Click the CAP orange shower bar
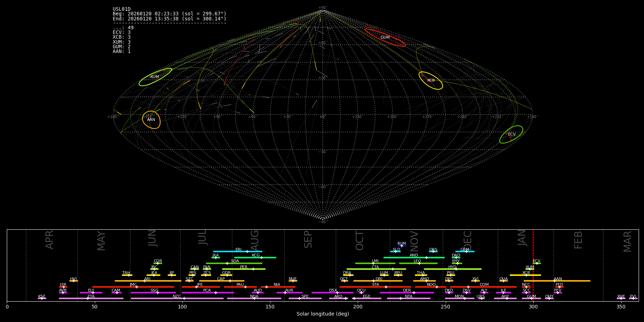 point(222,281)
